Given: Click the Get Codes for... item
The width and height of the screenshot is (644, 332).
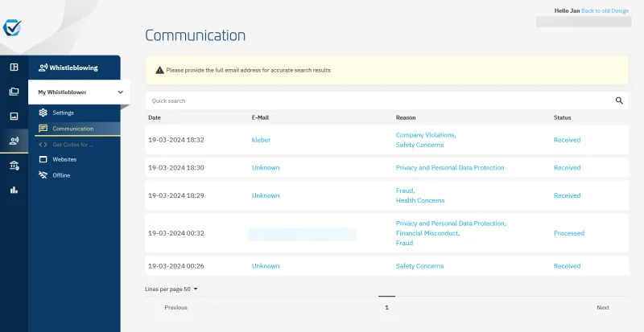Looking at the screenshot, I should [x=66, y=145].
